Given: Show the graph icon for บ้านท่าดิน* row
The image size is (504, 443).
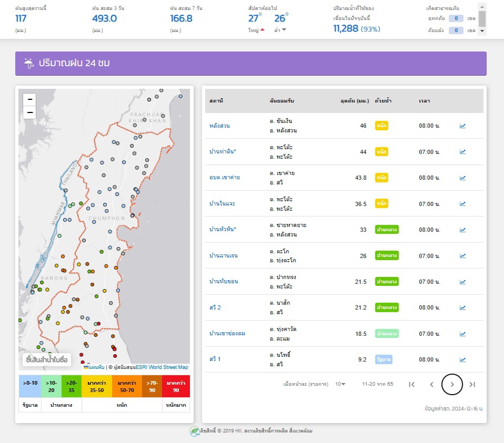Looking at the screenshot, I should (x=462, y=152).
